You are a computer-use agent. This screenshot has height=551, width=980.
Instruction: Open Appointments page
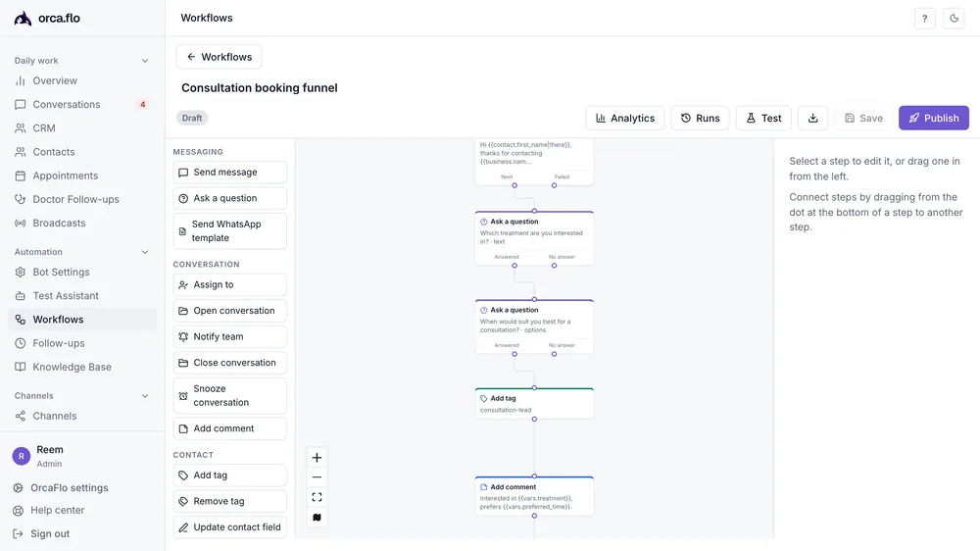82,175
